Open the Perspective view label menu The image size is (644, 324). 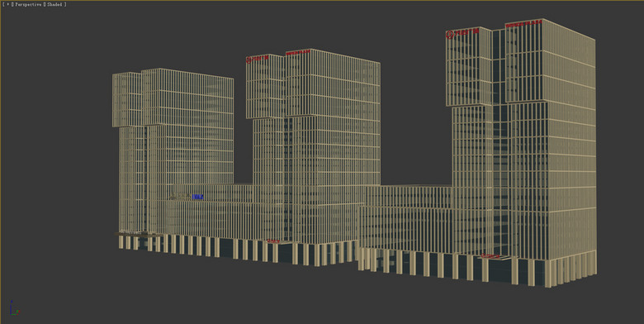point(28,4)
